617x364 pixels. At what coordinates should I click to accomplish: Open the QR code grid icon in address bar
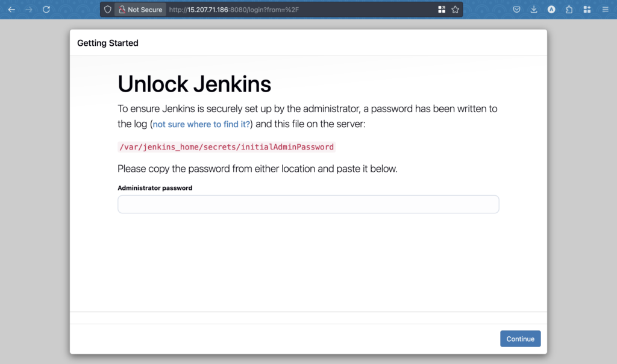point(442,10)
